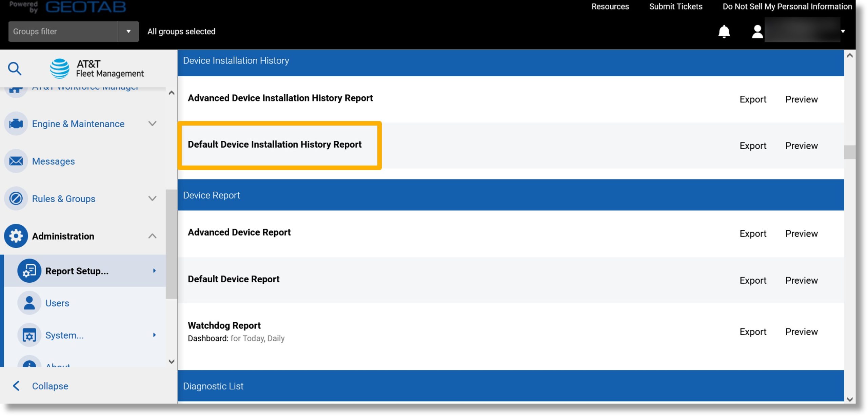Preview Advanced Device Report

tap(801, 233)
